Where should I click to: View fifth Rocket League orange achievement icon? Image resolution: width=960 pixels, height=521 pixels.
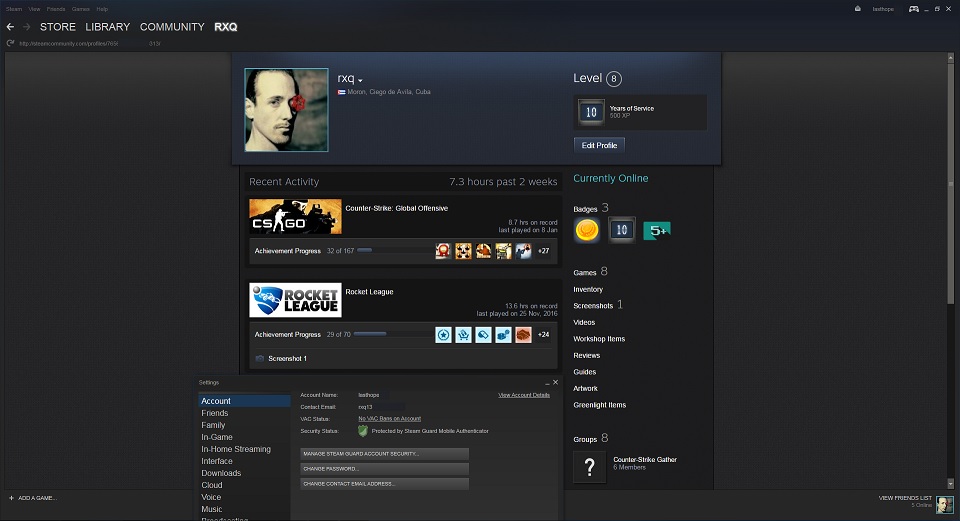[523, 335]
